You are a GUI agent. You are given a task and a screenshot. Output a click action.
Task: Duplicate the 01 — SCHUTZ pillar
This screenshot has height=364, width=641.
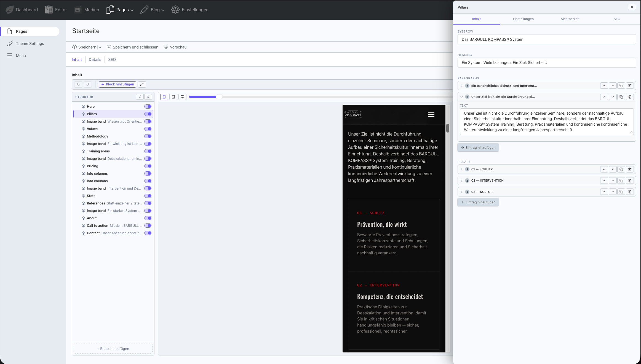click(x=621, y=169)
